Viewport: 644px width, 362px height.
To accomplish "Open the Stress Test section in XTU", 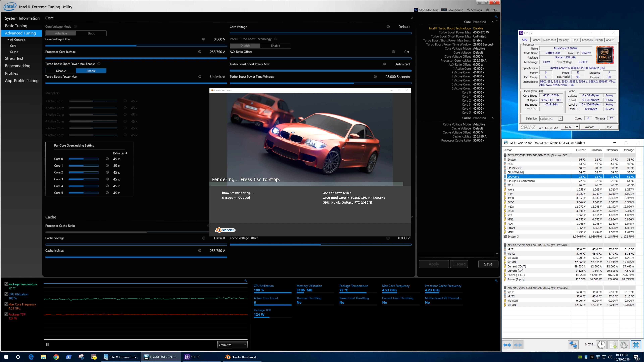I will [14, 58].
